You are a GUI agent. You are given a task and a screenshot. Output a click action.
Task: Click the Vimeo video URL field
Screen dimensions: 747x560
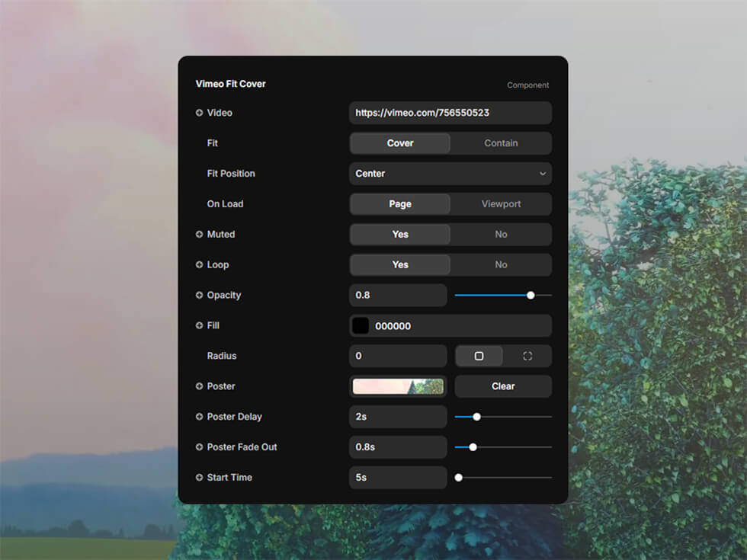pyautogui.click(x=450, y=113)
